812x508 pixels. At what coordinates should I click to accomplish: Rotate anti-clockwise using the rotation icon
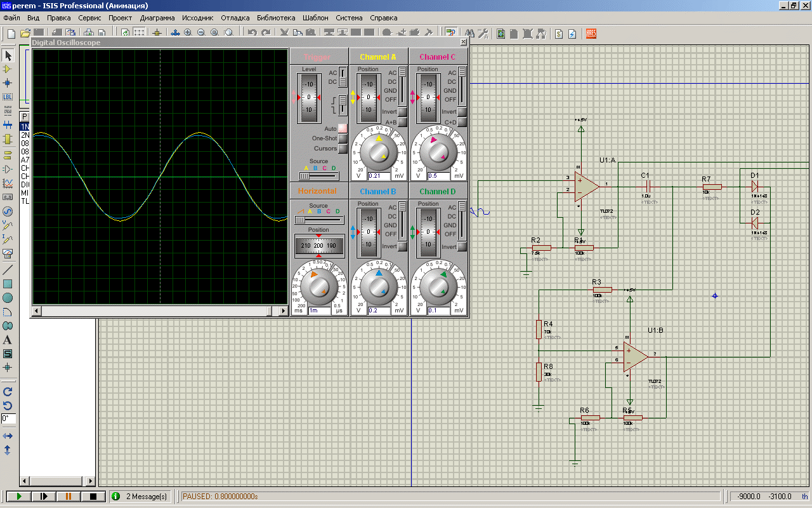coord(8,406)
